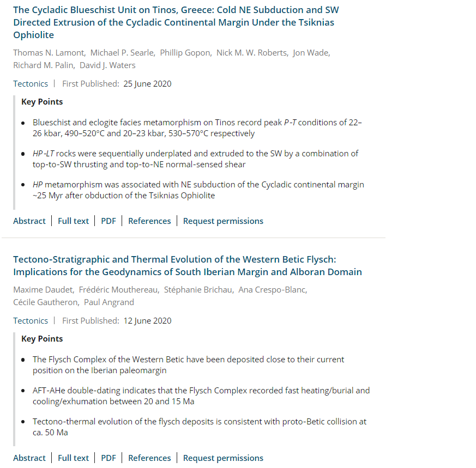476x468 pixels.
Task: Select author Michael P. Searle
Action: point(122,53)
